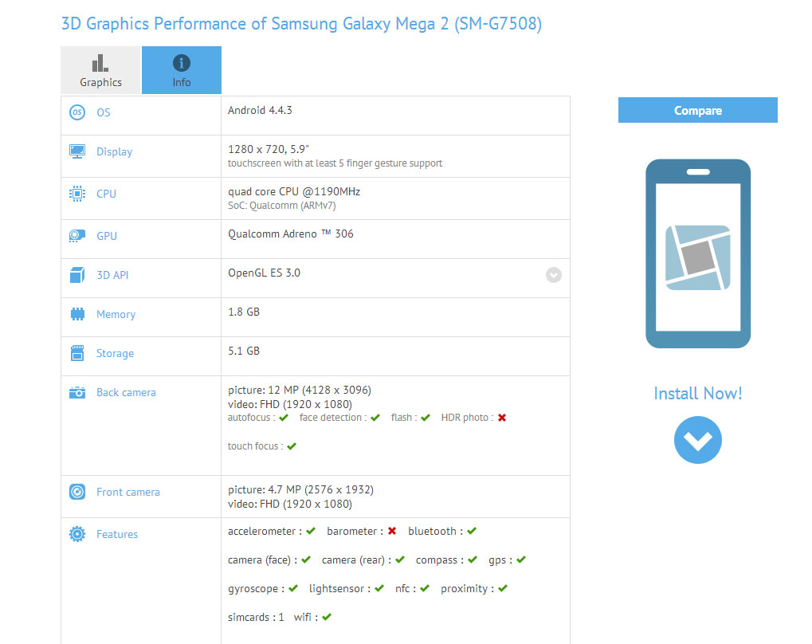This screenshot has height=644, width=812.
Task: Click the face detection checkmark
Action: click(x=375, y=418)
